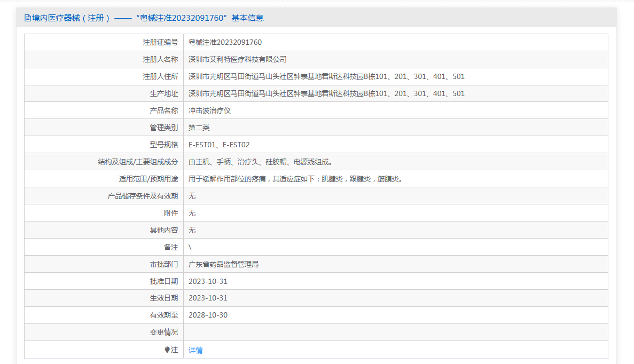Click 无 in the 附件 row
634x364 pixels.
tap(192, 213)
